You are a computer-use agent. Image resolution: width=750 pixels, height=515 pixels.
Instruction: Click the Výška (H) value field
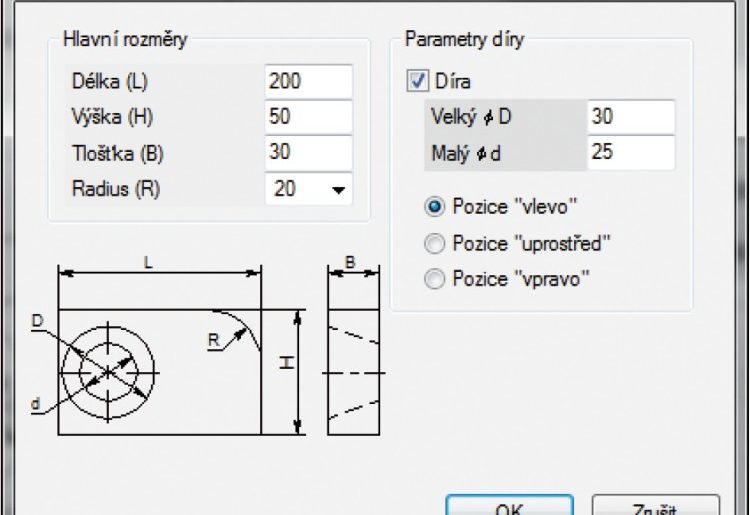(x=308, y=117)
